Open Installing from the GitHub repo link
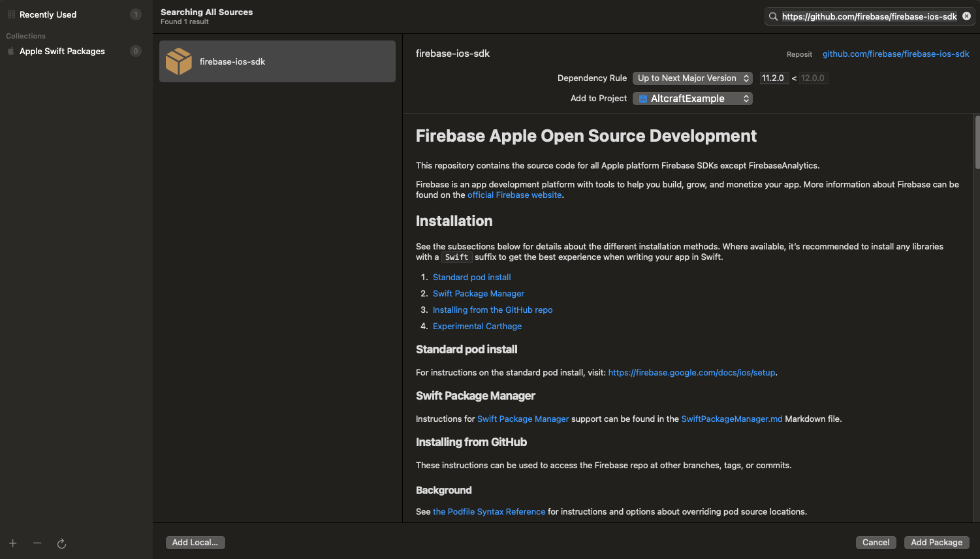Image resolution: width=980 pixels, height=559 pixels. tap(492, 310)
